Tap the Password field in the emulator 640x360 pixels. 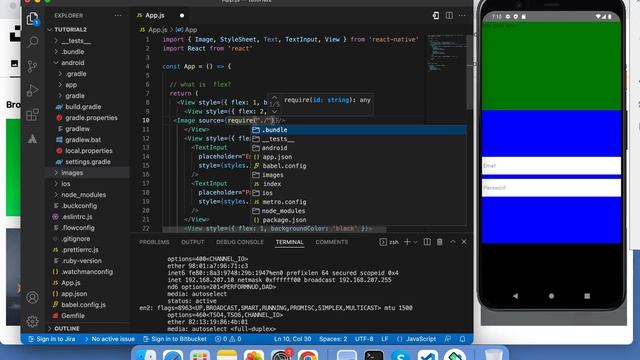pos(551,188)
